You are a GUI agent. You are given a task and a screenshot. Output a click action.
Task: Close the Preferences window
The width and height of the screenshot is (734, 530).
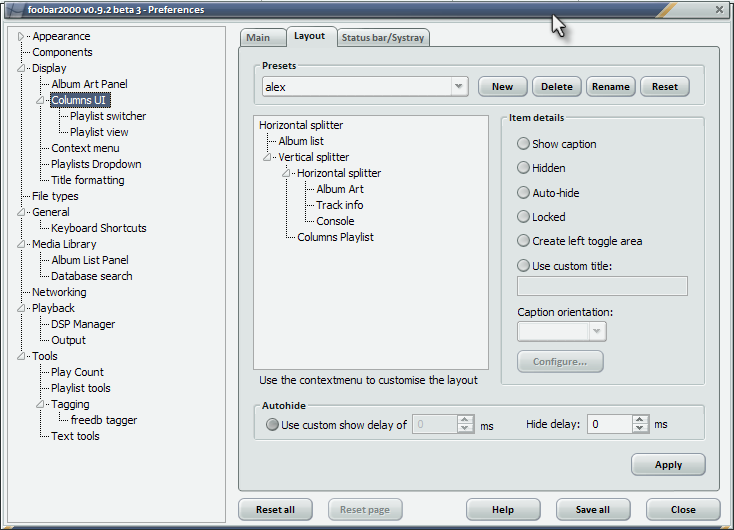(x=719, y=9)
